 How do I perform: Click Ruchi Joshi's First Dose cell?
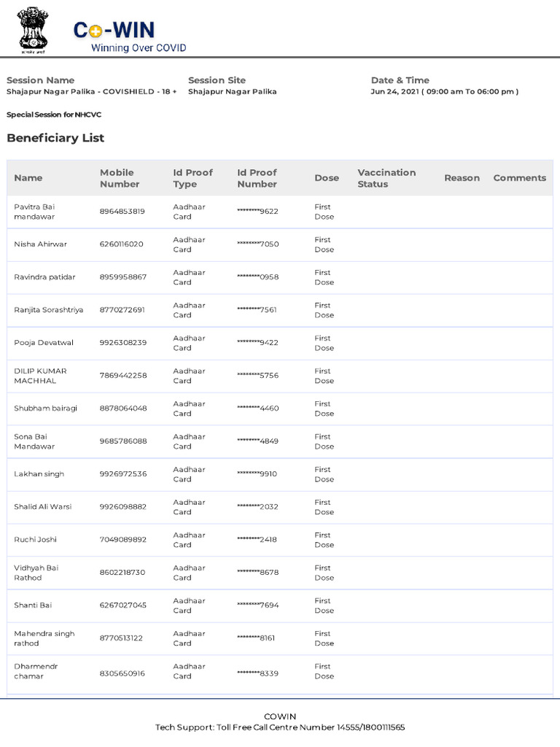point(324,540)
